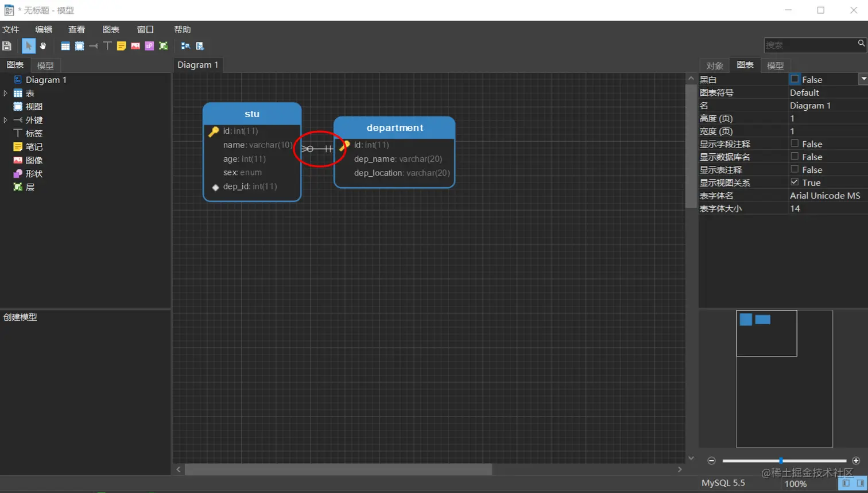This screenshot has width=868, height=493.
Task: Pick the text label tool
Action: tap(107, 46)
